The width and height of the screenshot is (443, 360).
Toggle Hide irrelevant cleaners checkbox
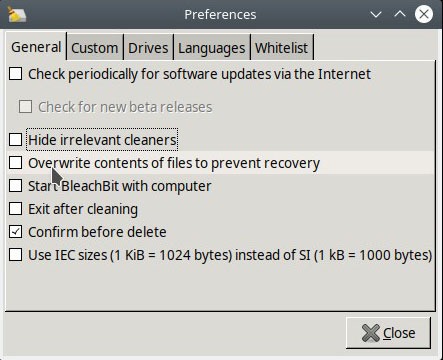pos(16,140)
